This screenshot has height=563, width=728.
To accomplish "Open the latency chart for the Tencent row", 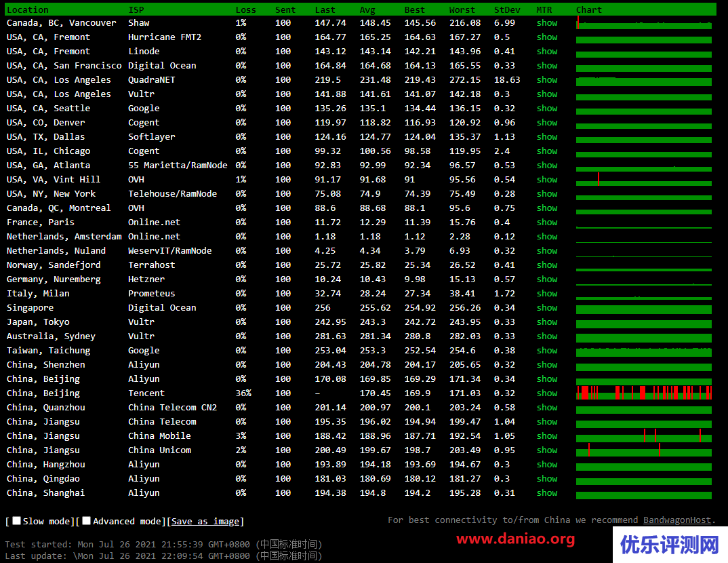I will coord(644,393).
